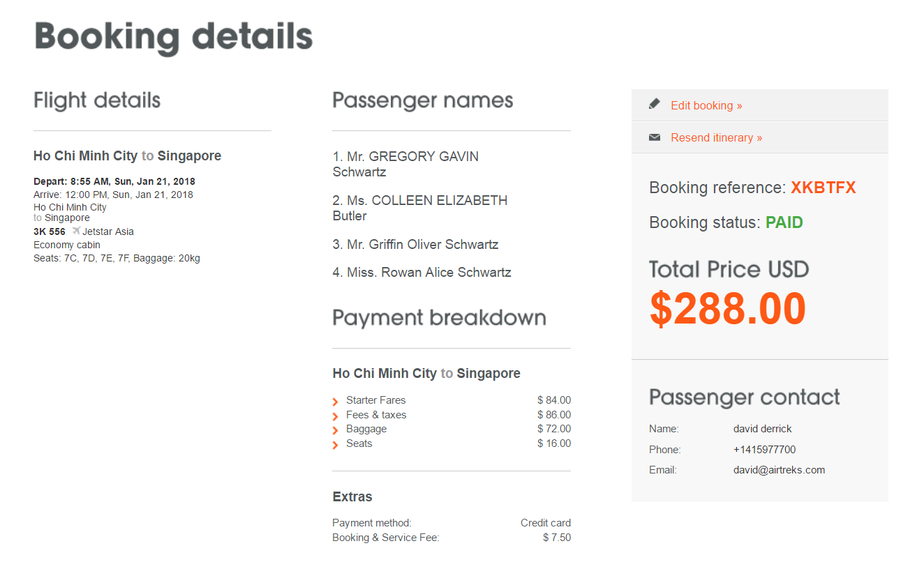Viewport: 924px width, 562px height.
Task: Select passenger Miss. Rowan Alice Schwartz
Action: [x=422, y=272]
